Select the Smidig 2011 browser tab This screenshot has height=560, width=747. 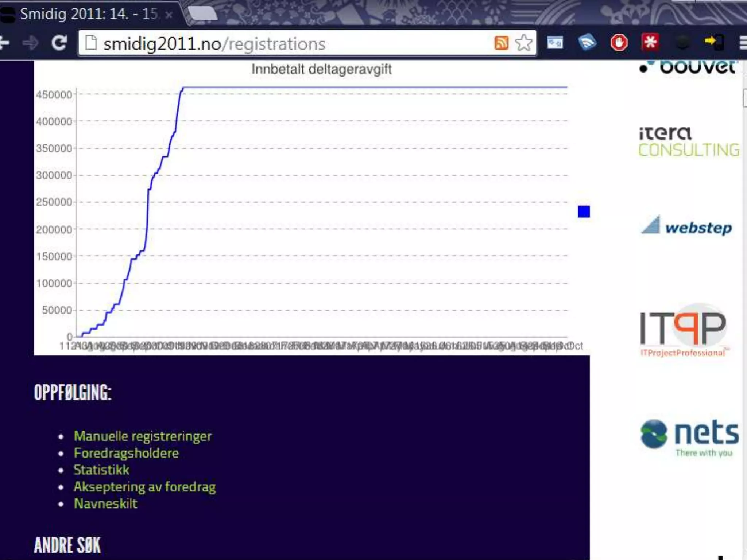pyautogui.click(x=88, y=15)
